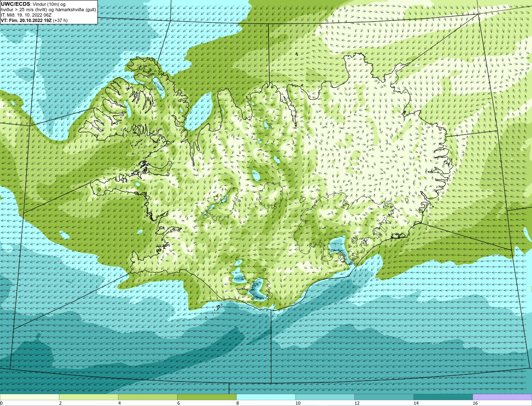Click the legend scale label '0'
The image size is (532, 406).
[x=1, y=403]
